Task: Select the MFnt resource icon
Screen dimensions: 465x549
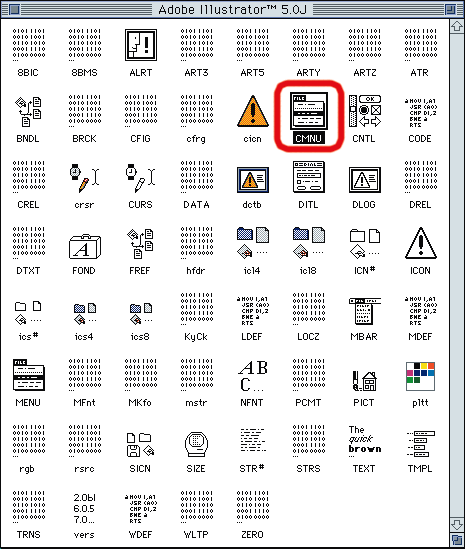Action: click(x=85, y=375)
